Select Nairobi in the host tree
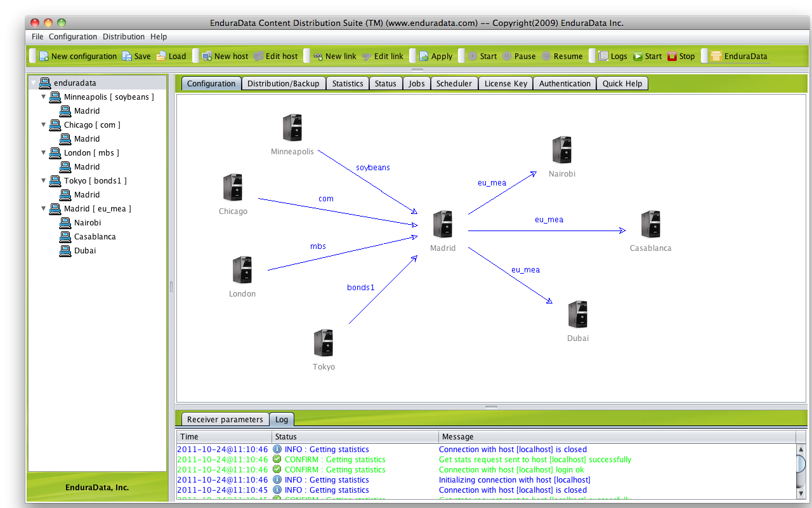Image resolution: width=812 pixels, height=508 pixels. pos(88,222)
